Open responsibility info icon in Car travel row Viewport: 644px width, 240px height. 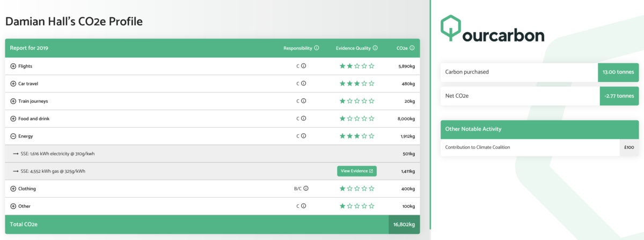click(x=303, y=84)
